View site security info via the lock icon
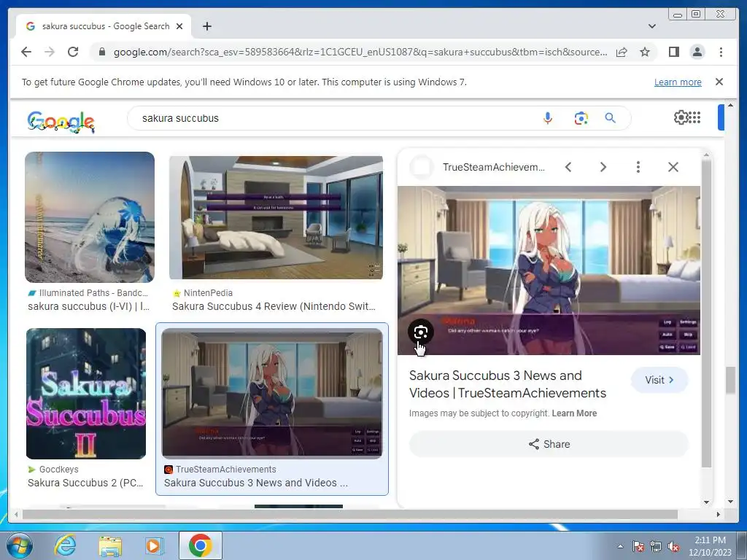747x560 pixels. tap(101, 52)
